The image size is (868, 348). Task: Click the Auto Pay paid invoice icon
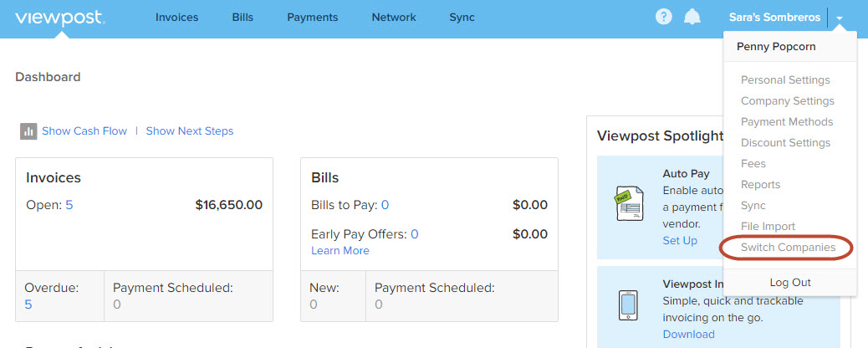(630, 204)
